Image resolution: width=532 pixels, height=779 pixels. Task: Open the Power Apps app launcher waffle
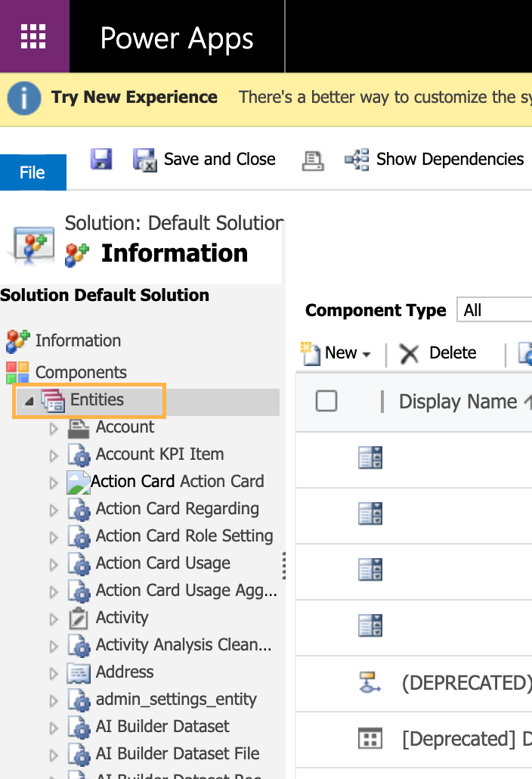[x=34, y=36]
